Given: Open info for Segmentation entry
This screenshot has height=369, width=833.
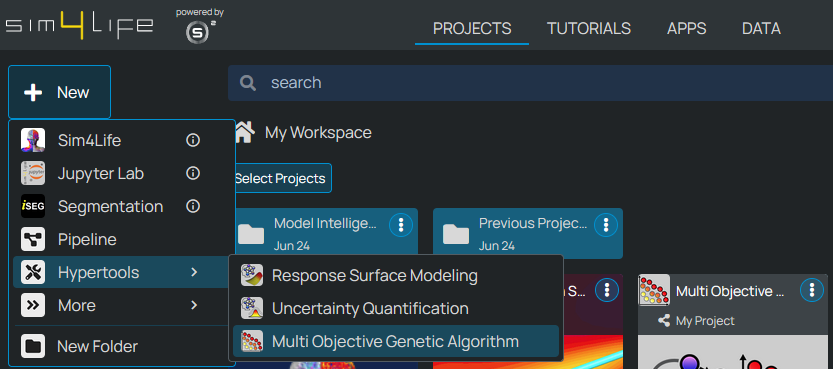Looking at the screenshot, I should point(193,207).
